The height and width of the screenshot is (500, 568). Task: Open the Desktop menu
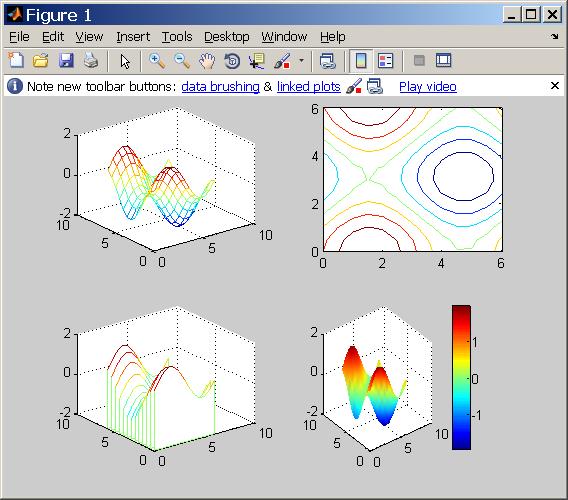(x=227, y=37)
